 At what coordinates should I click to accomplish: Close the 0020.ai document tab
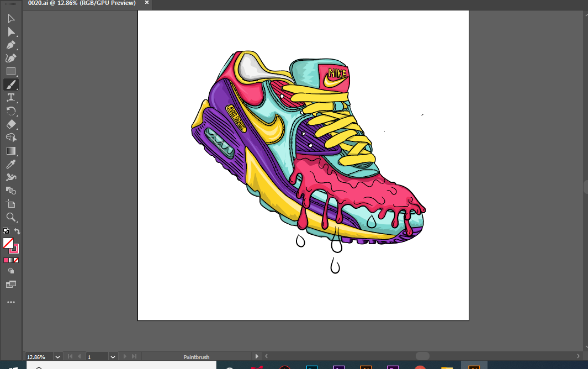147,3
